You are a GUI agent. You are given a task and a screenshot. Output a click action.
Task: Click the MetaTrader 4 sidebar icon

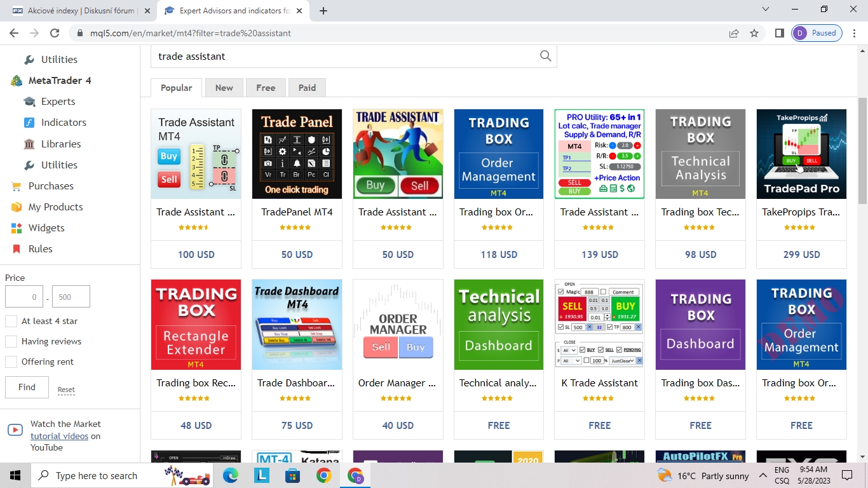tap(17, 81)
